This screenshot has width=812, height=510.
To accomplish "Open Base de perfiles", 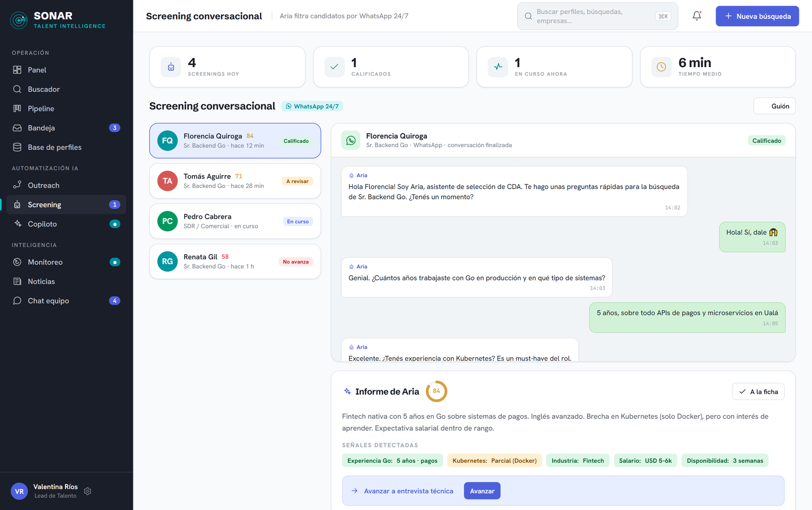I will [x=66, y=147].
